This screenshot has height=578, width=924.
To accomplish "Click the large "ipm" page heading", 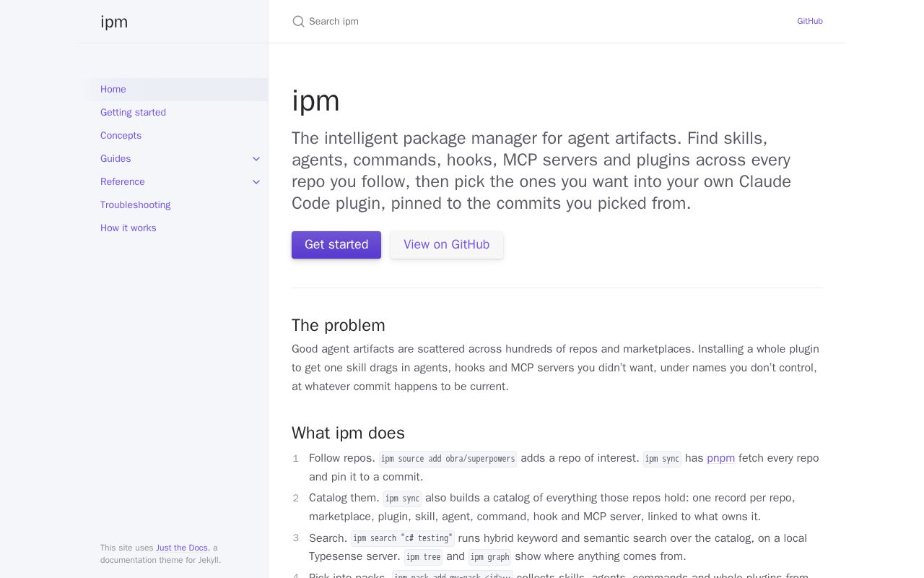I will point(315,100).
